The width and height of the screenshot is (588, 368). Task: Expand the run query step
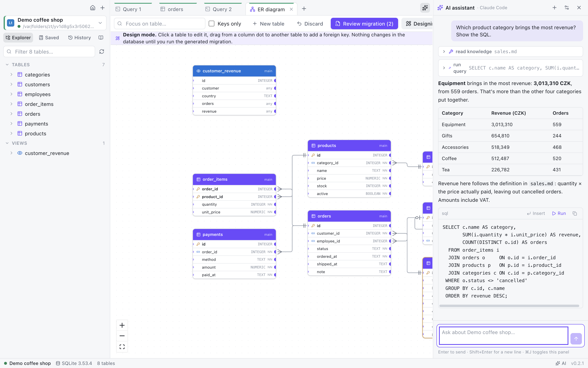[510, 68]
